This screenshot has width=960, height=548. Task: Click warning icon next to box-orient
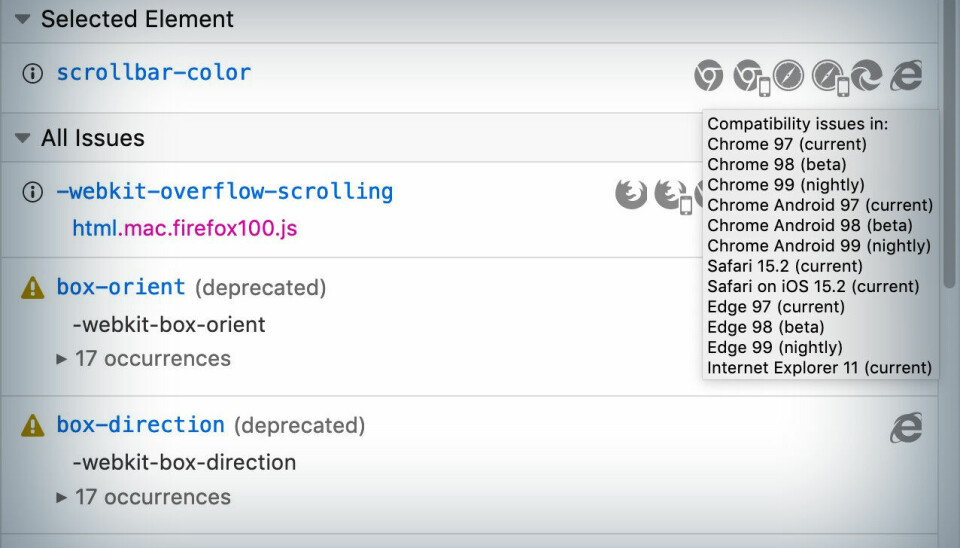32,288
